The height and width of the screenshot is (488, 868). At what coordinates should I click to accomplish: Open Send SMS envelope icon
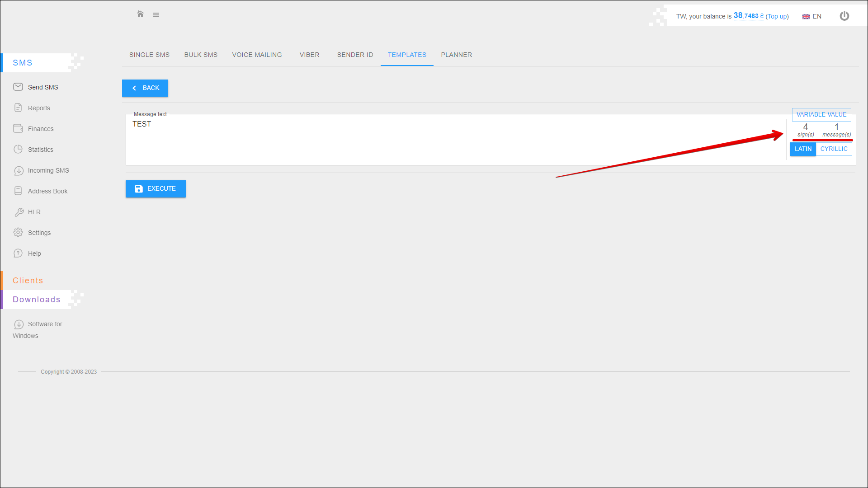point(18,87)
